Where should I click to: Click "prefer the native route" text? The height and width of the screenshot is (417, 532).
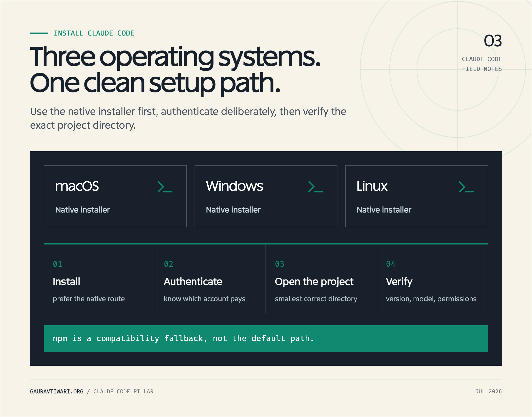pyautogui.click(x=89, y=299)
